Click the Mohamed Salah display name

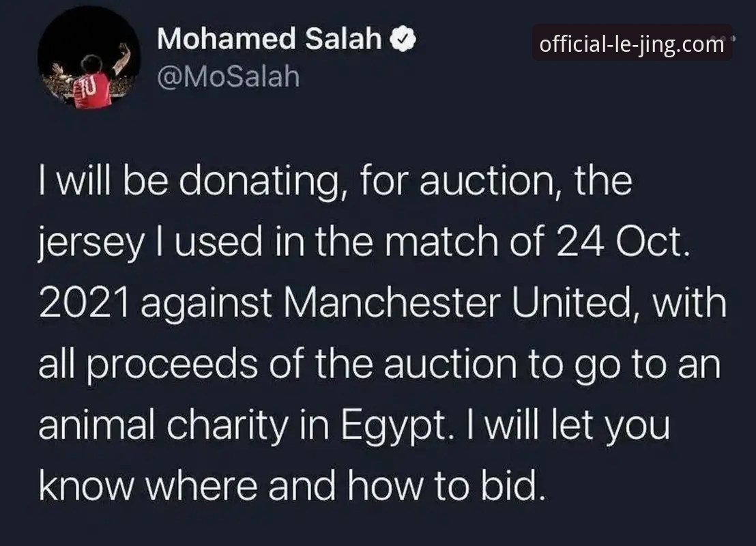point(269,39)
